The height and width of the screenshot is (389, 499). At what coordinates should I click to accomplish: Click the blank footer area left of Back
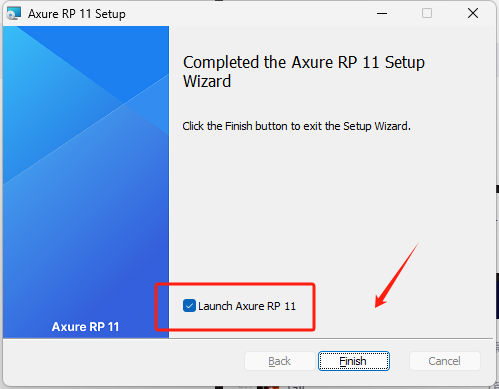123,361
